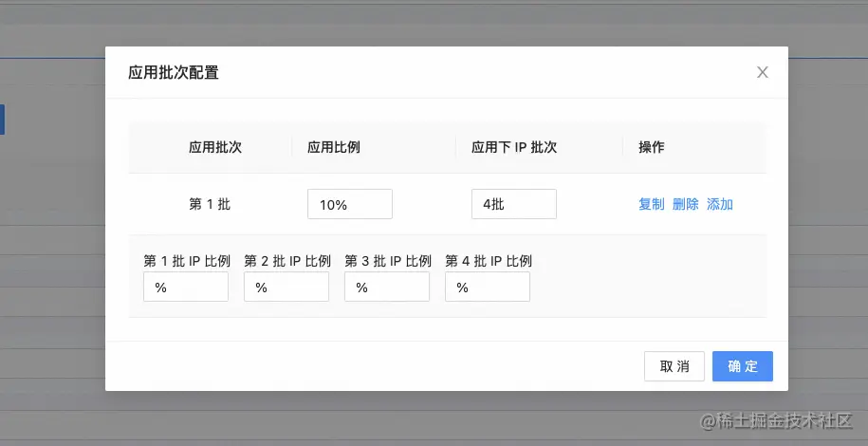Viewport: 868px width, 446px height.
Task: Click the 操作 column header
Action: pyautogui.click(x=652, y=147)
